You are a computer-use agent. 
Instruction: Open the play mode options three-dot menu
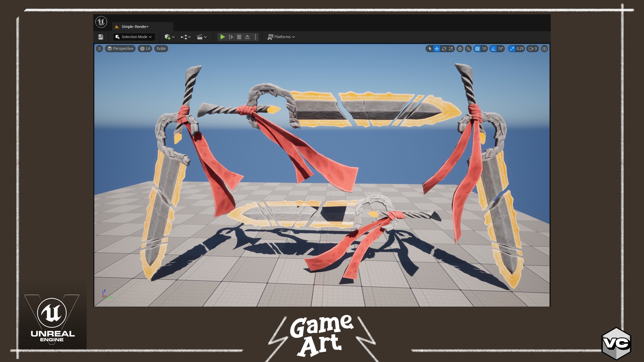pyautogui.click(x=255, y=37)
